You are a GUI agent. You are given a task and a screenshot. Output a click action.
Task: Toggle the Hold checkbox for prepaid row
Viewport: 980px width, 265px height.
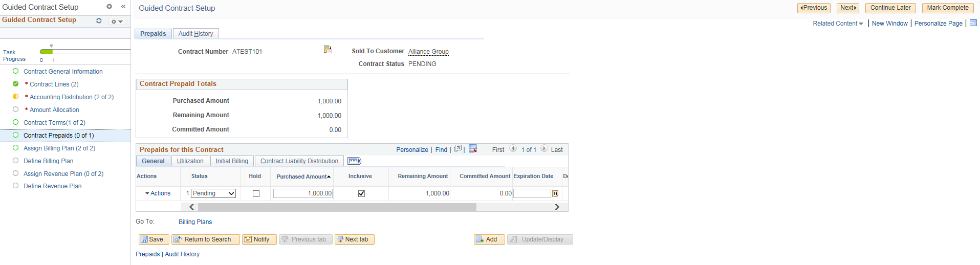click(256, 193)
